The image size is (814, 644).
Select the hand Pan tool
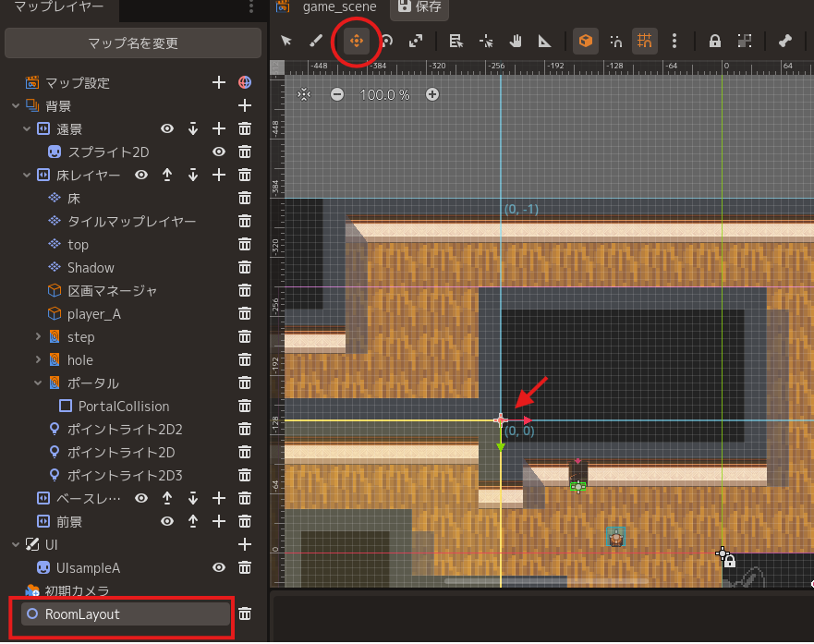(x=515, y=41)
